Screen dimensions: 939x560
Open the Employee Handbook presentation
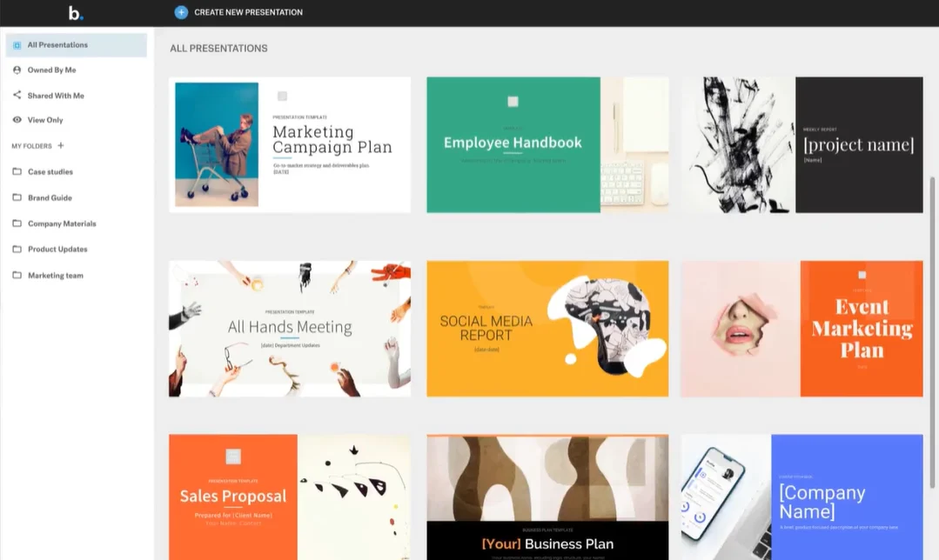(x=547, y=144)
